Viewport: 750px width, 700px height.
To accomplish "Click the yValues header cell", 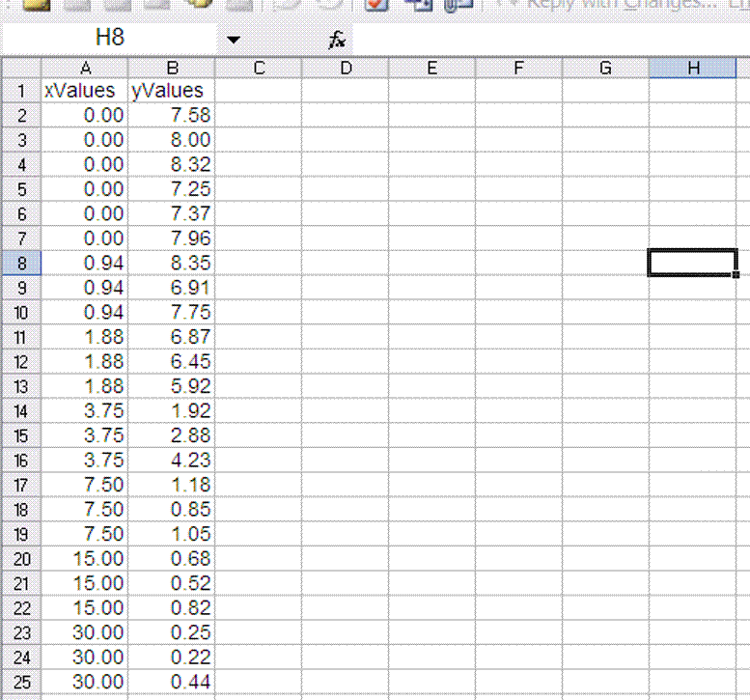I will (x=172, y=91).
